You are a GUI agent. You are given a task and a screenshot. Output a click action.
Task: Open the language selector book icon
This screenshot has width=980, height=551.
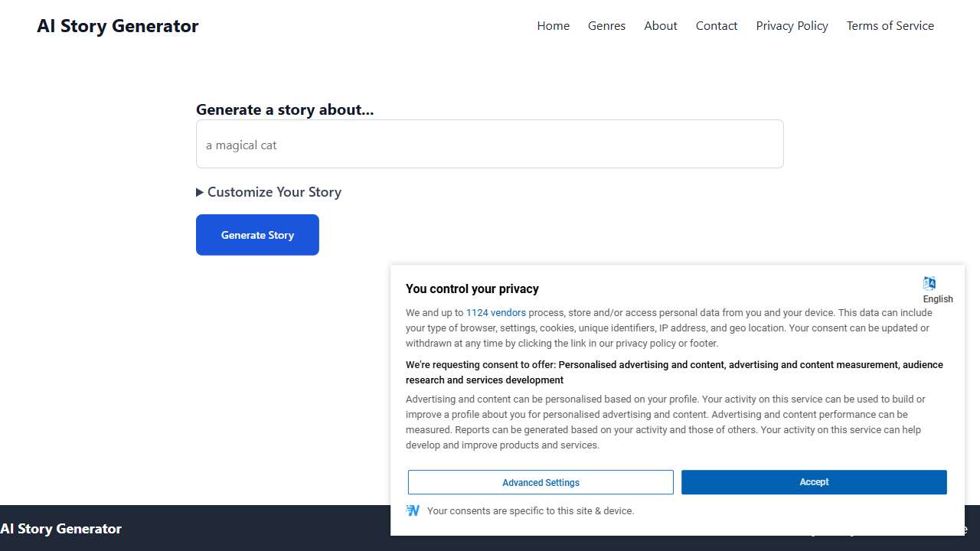[929, 282]
